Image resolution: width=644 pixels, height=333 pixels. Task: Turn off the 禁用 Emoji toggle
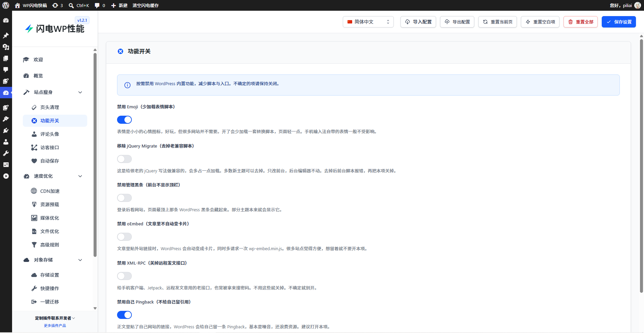pos(124,120)
